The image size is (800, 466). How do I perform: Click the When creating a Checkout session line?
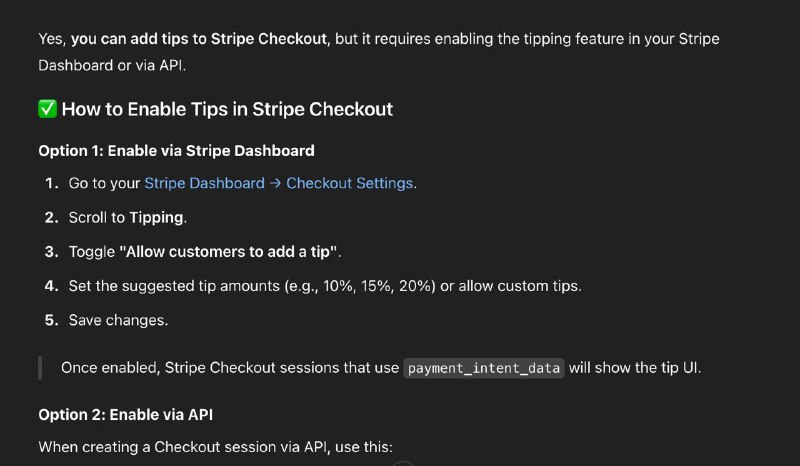(x=215, y=447)
